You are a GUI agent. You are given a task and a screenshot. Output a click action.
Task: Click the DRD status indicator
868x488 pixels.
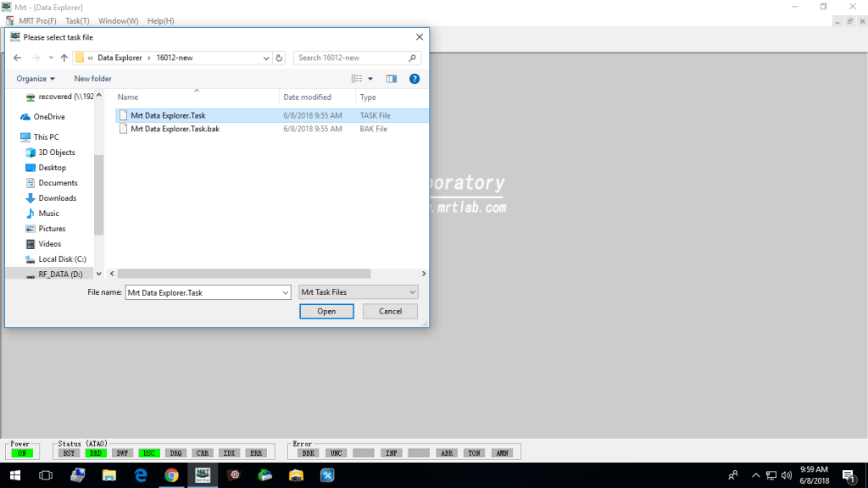tap(95, 453)
